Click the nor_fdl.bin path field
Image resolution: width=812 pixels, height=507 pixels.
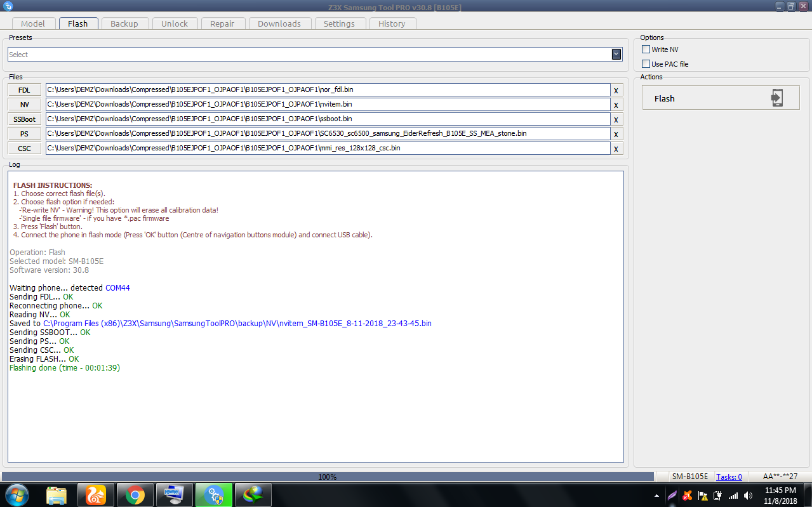(328, 89)
